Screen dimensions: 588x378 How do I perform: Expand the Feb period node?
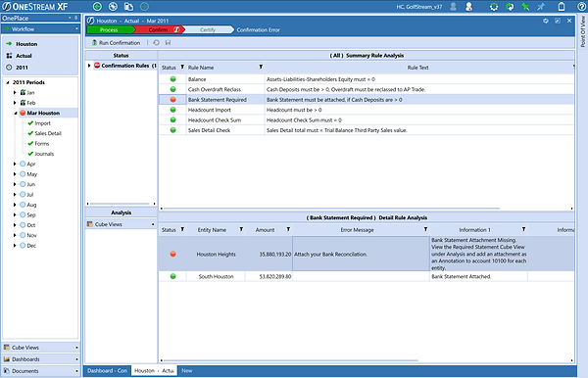click(15, 103)
